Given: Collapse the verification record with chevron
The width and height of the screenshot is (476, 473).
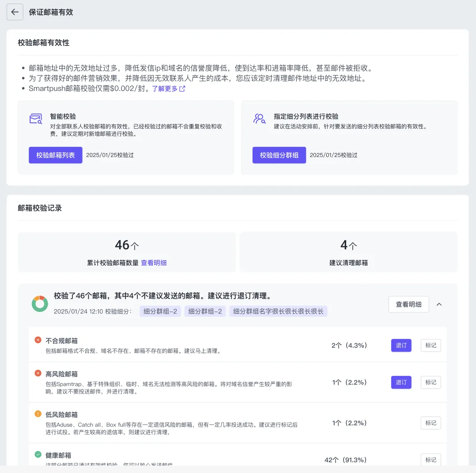Looking at the screenshot, I should [x=439, y=304].
